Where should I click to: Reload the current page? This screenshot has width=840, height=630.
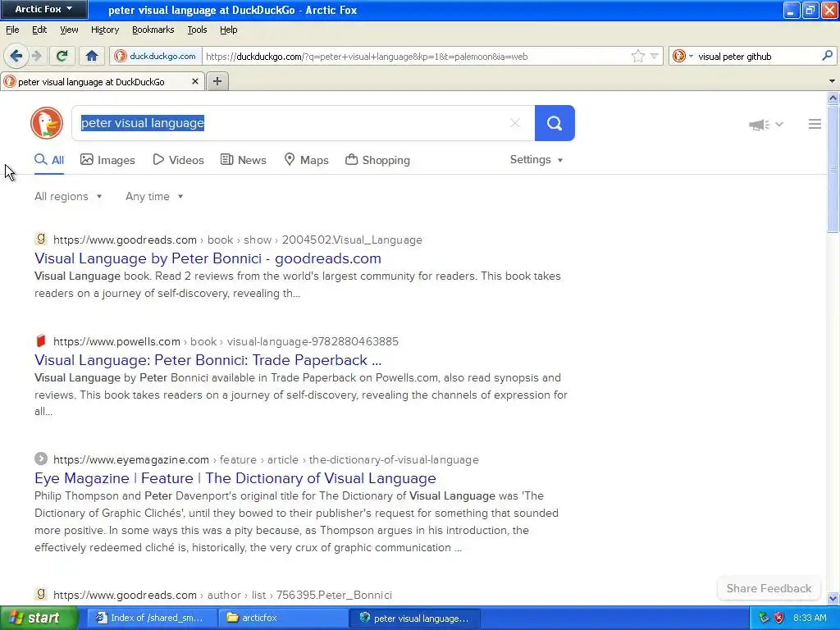tap(62, 56)
